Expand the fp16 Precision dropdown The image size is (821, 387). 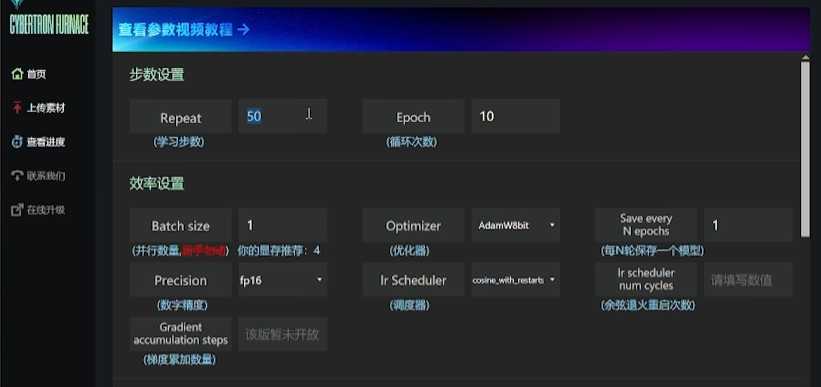coord(282,280)
